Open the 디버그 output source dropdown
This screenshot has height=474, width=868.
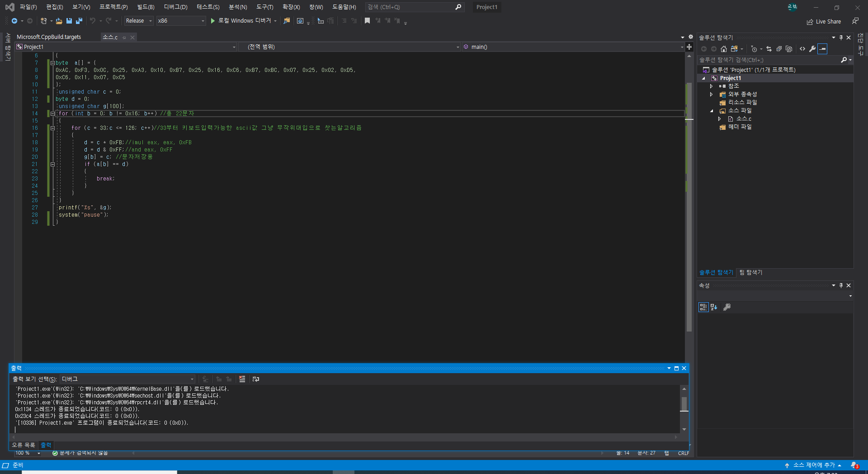click(x=127, y=379)
